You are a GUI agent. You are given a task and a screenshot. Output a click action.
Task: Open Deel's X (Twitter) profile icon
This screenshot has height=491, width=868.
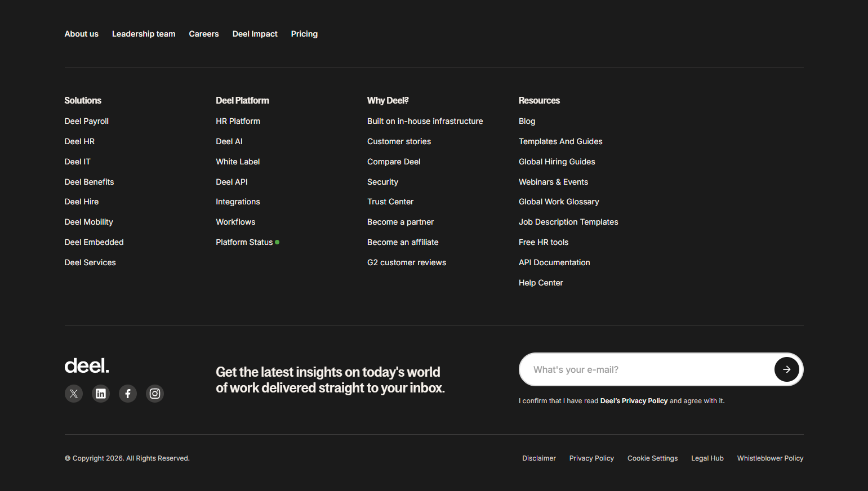(74, 394)
